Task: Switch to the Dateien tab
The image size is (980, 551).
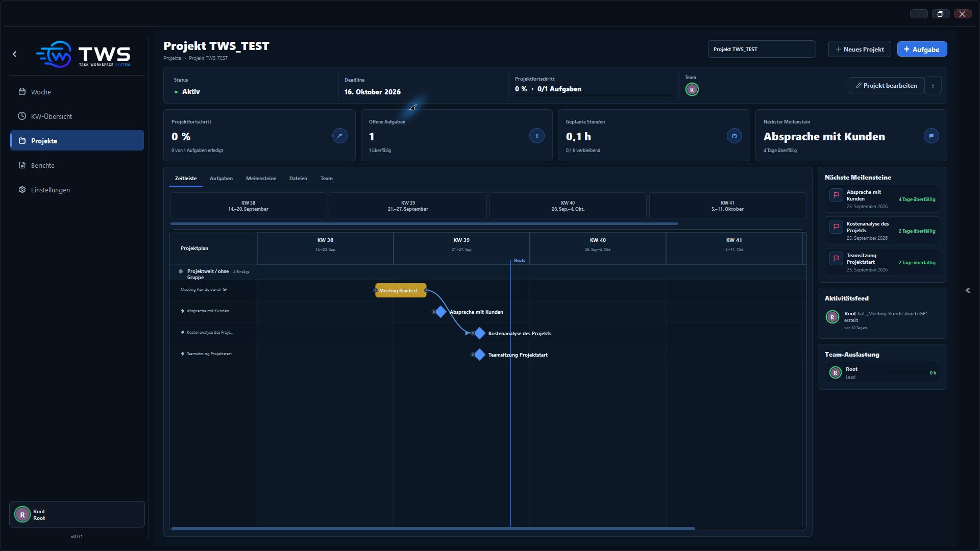Action: tap(298, 179)
